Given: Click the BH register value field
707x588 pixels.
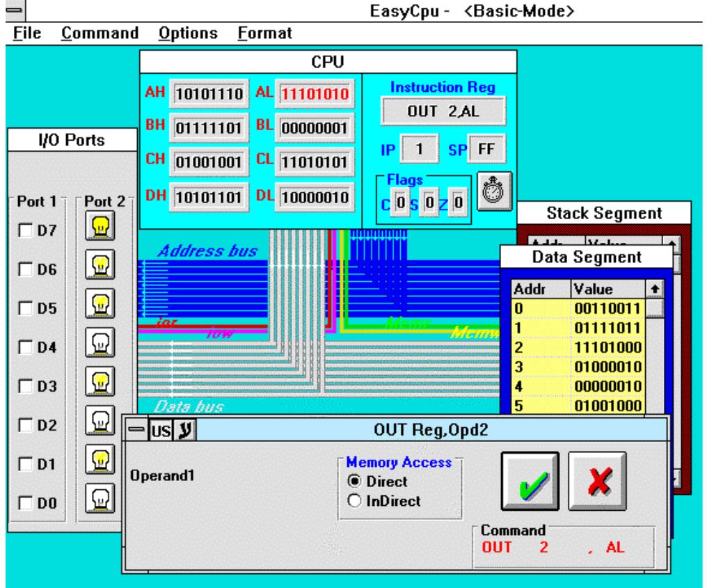Looking at the screenshot, I should 209,128.
